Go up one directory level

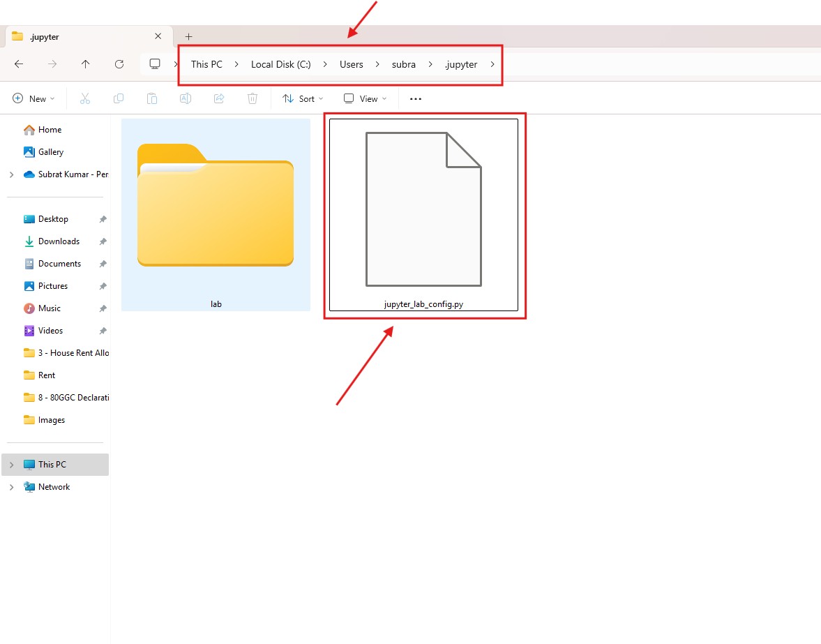[x=85, y=64]
